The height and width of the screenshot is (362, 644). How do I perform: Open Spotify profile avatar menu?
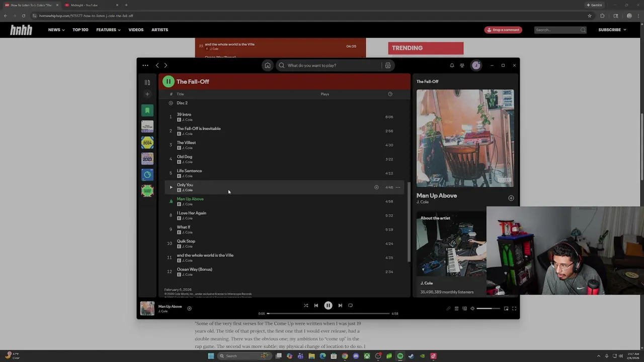coord(476,65)
